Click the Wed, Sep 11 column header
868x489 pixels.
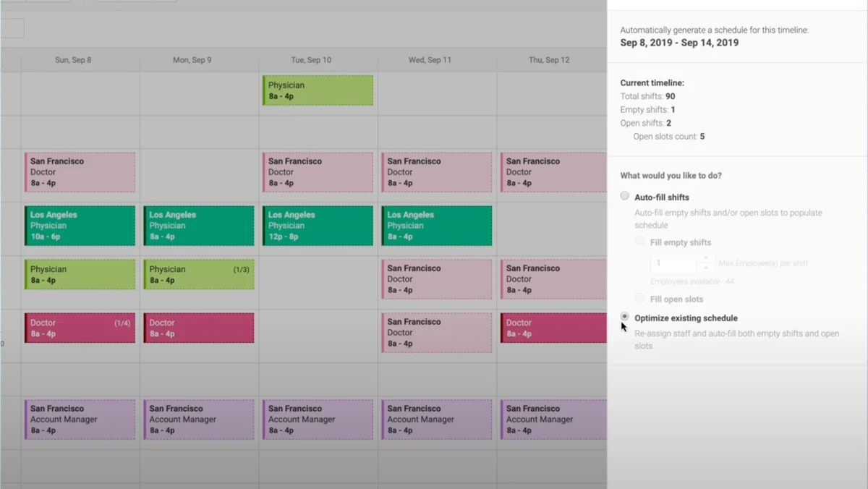[x=430, y=60]
